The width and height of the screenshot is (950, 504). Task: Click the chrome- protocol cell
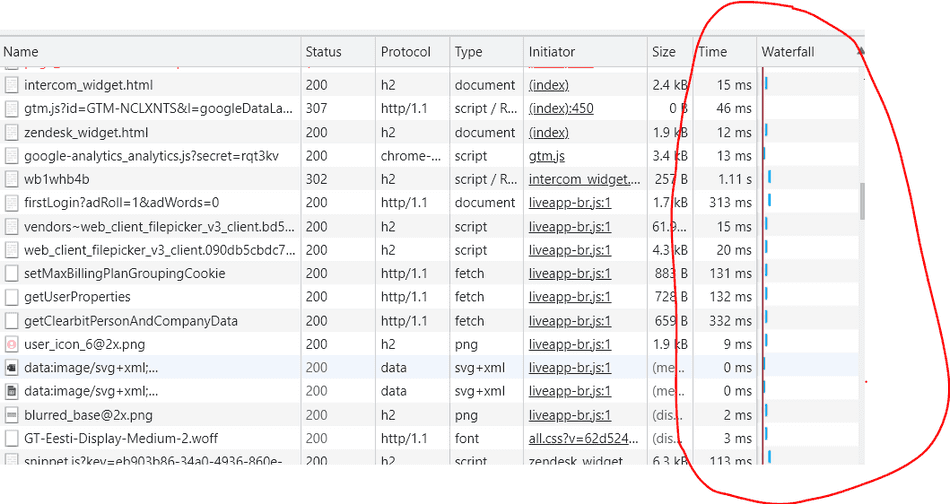point(411,156)
